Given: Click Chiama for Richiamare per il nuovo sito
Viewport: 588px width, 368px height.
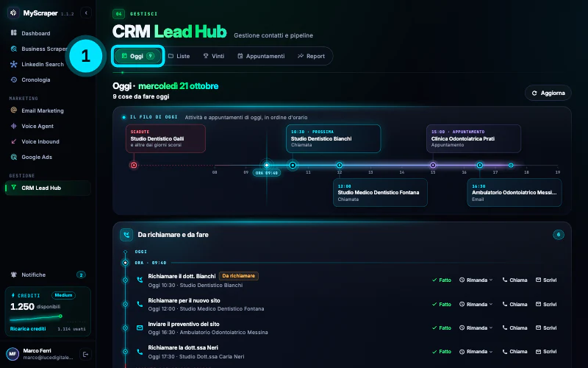Looking at the screenshot, I should [514, 304].
